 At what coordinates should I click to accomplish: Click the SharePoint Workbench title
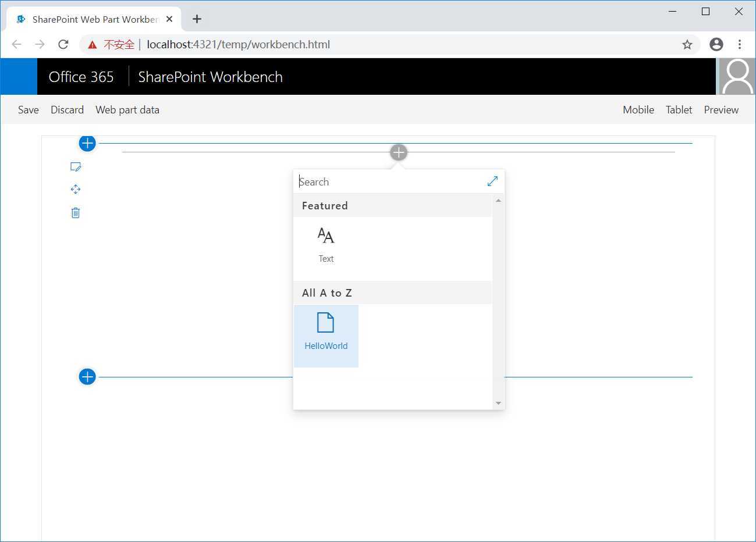[x=210, y=77]
